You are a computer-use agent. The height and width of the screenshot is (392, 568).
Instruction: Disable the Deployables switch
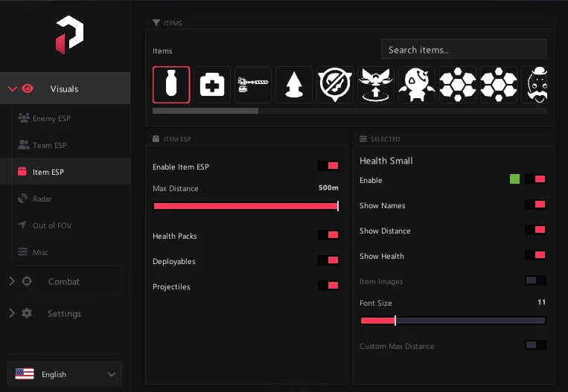pos(328,260)
